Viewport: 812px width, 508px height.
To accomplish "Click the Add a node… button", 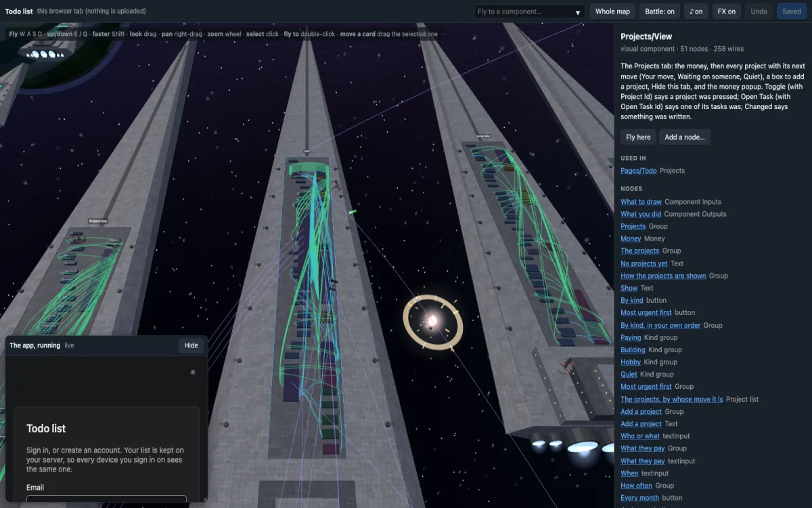I will pyautogui.click(x=685, y=137).
